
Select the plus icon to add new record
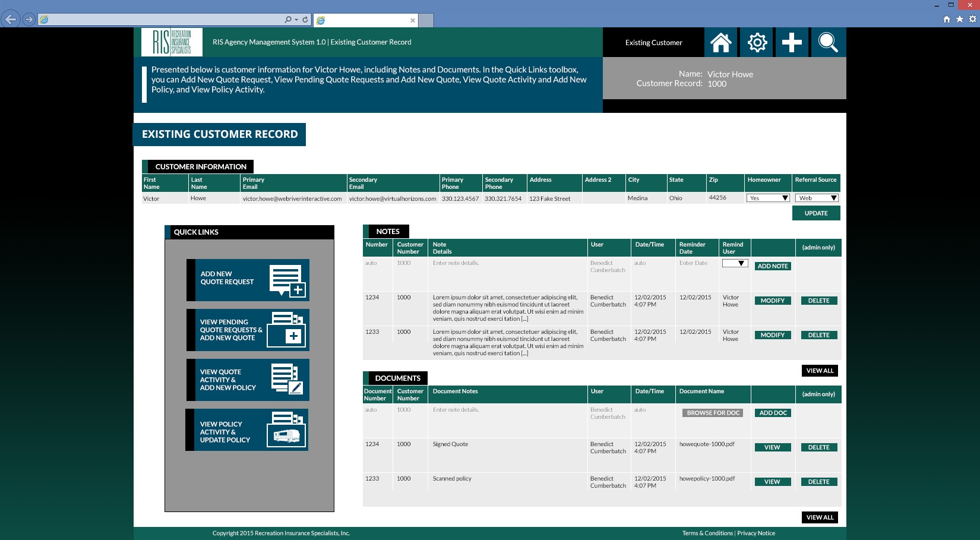792,42
